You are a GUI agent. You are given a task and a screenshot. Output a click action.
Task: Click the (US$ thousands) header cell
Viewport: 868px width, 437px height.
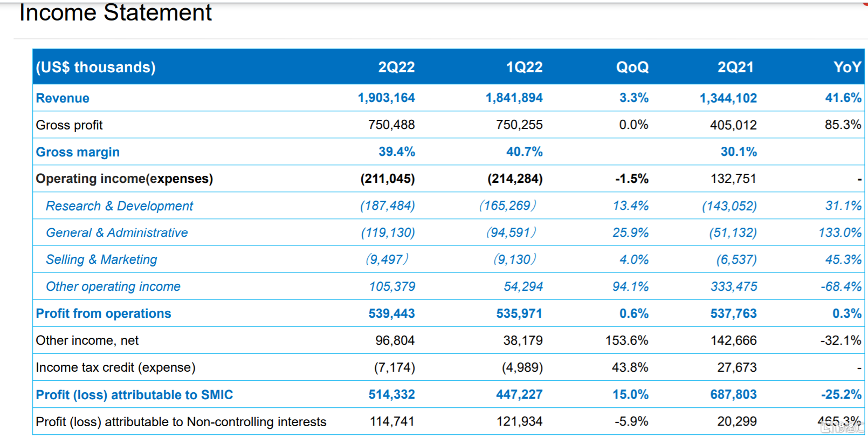(95, 67)
